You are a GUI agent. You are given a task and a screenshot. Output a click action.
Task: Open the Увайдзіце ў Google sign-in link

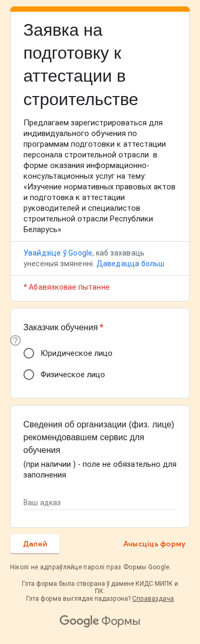pyautogui.click(x=58, y=253)
